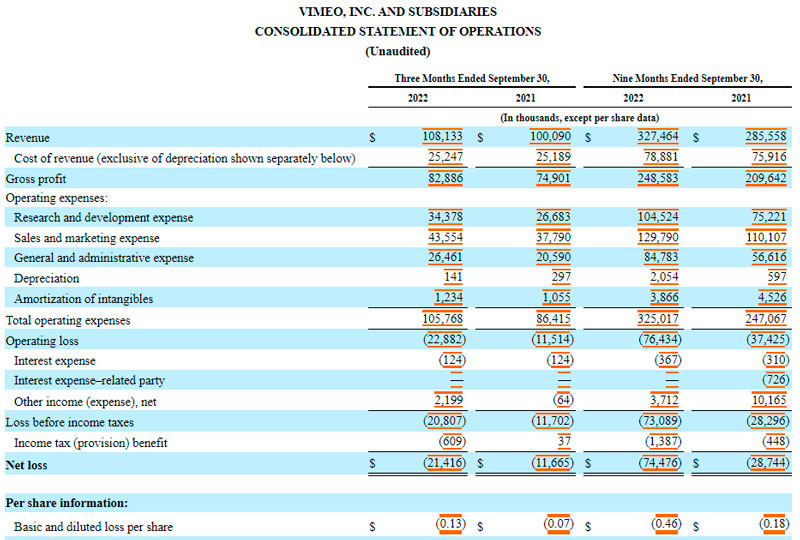
Task: Select Cost of revenue value 75,916
Action: [769, 157]
